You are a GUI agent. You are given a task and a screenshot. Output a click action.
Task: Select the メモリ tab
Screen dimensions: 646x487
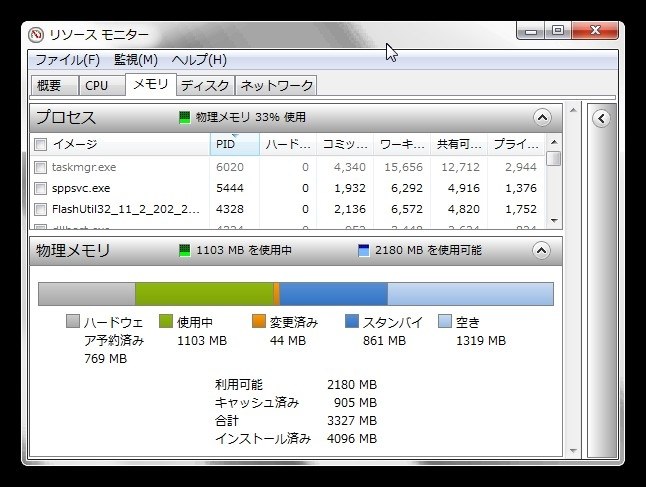coord(151,84)
